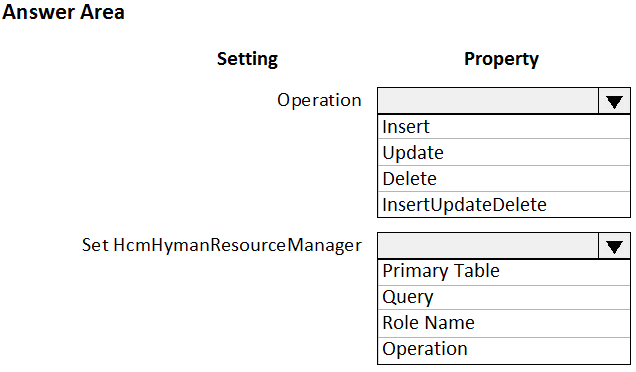
Task: Select Role Name option
Action: (504, 323)
